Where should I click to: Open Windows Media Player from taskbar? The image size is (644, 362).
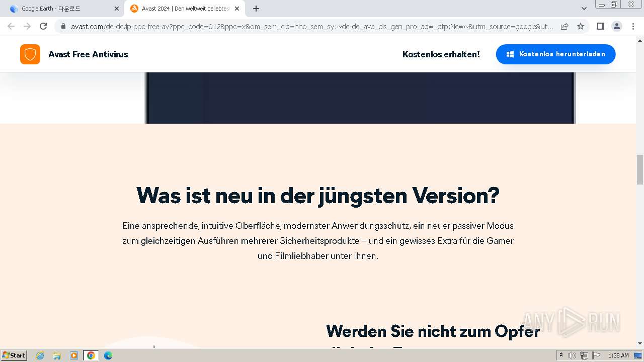tap(74, 355)
